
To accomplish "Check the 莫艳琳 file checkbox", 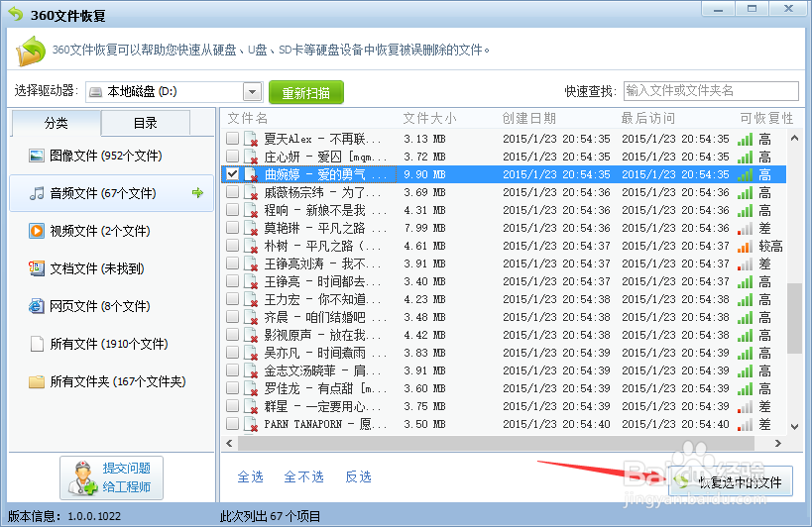I will (233, 228).
